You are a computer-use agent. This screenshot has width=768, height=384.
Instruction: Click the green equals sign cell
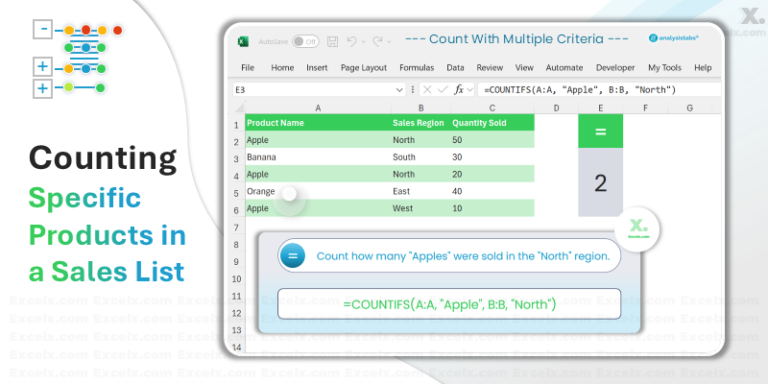click(600, 131)
